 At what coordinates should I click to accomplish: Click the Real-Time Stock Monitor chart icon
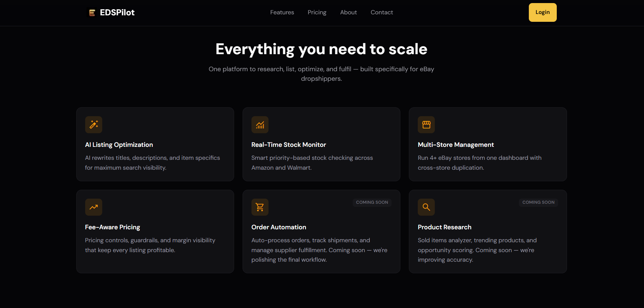point(260,125)
